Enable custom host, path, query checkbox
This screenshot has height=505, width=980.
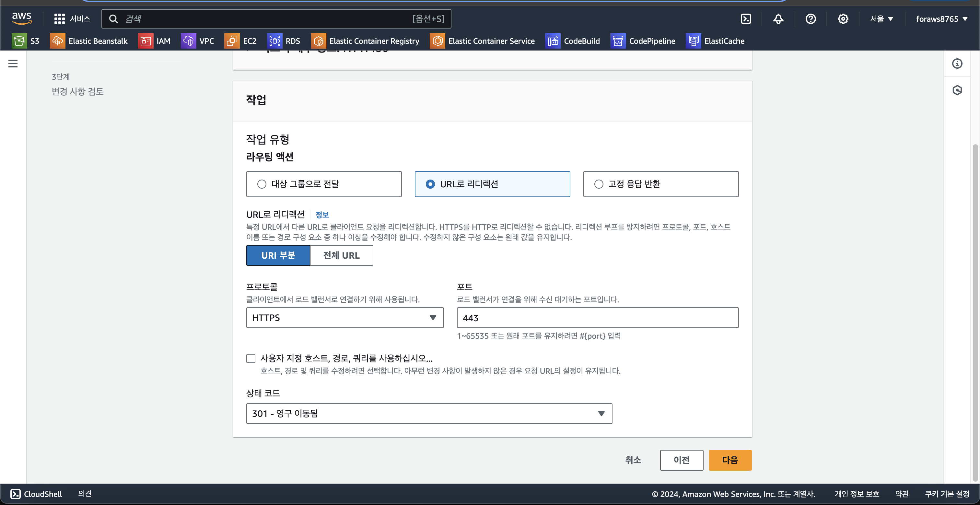pos(251,358)
